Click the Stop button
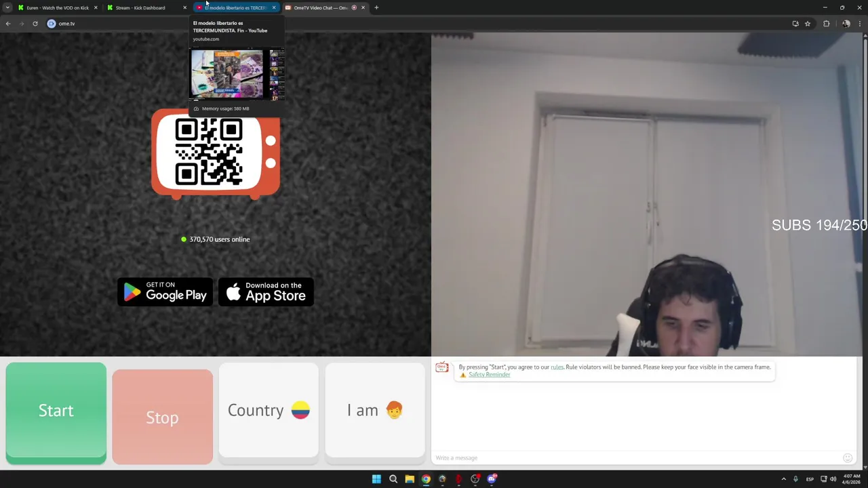The height and width of the screenshot is (488, 868). (x=162, y=417)
